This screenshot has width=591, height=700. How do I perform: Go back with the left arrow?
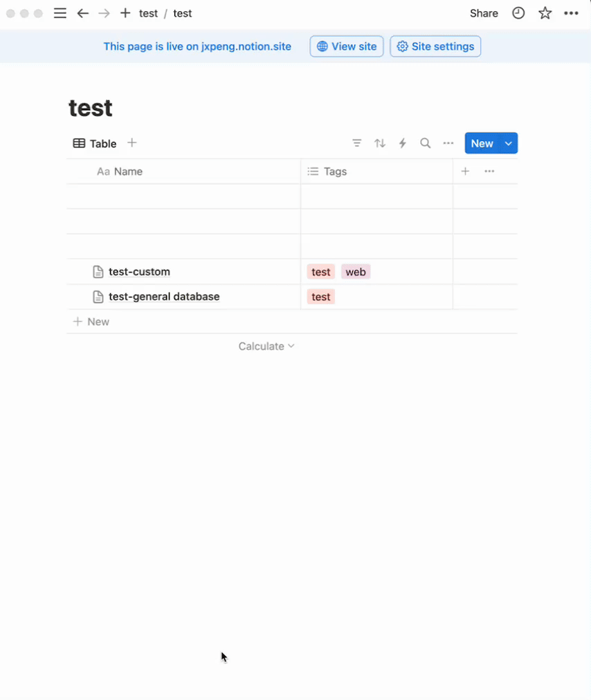coord(83,13)
